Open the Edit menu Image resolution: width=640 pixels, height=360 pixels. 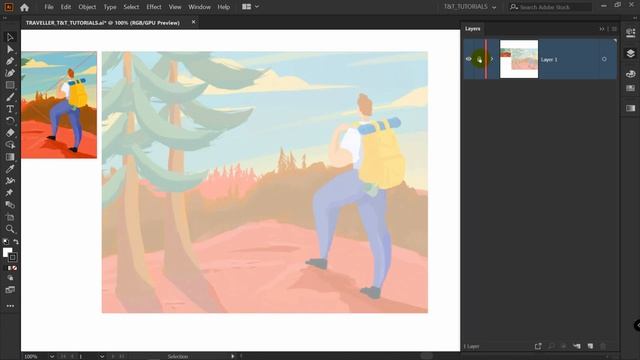66,7
